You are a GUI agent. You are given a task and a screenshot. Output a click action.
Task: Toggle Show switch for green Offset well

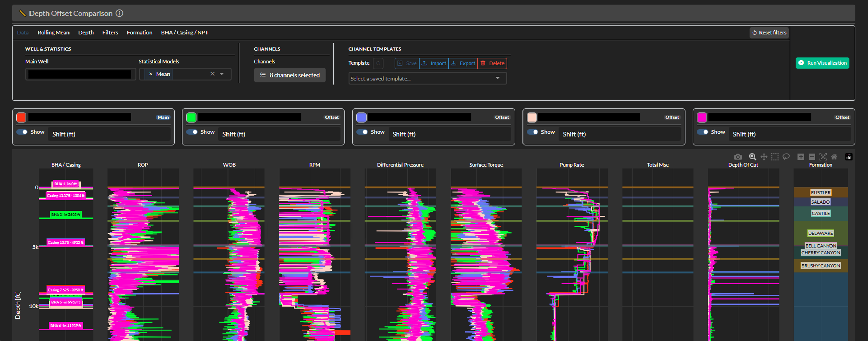[192, 132]
